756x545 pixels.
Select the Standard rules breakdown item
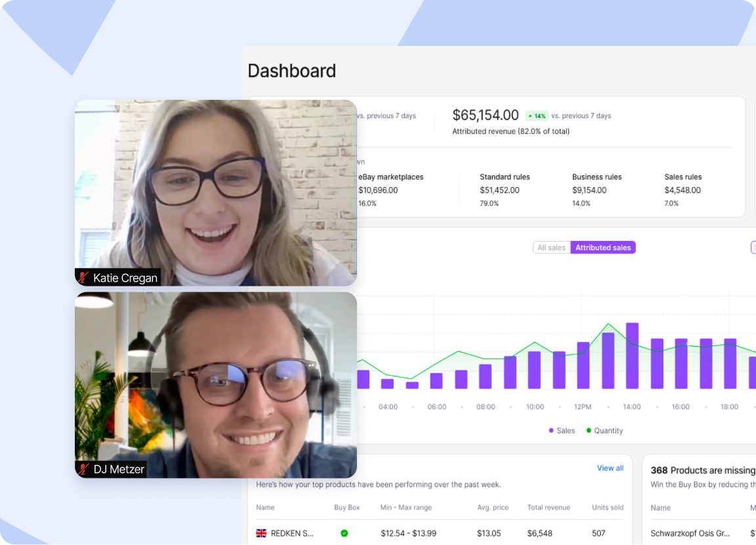point(505,190)
